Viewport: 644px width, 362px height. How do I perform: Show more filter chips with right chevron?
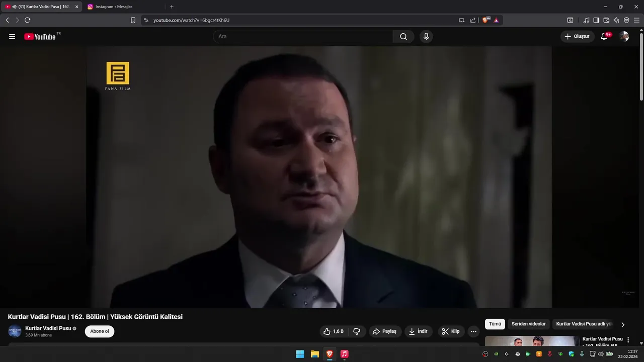click(623, 325)
